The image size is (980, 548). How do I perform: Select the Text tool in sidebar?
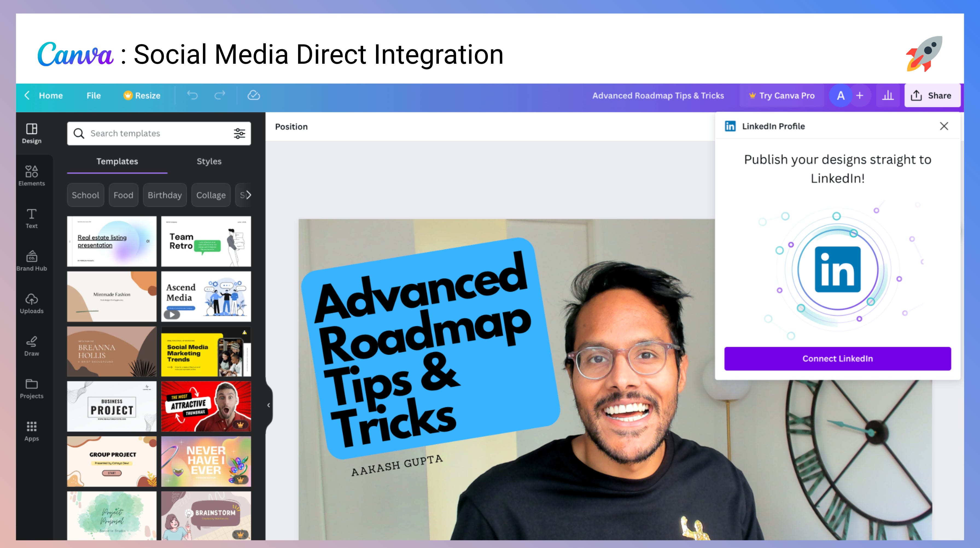(x=31, y=218)
